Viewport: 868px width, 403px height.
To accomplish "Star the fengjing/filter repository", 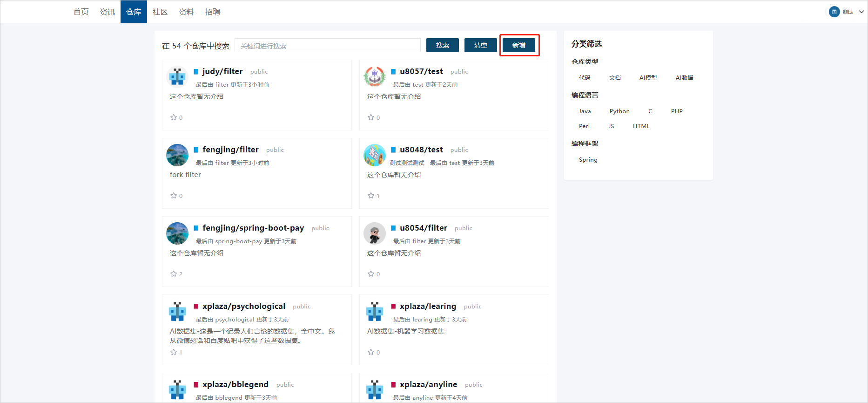I will click(x=174, y=196).
